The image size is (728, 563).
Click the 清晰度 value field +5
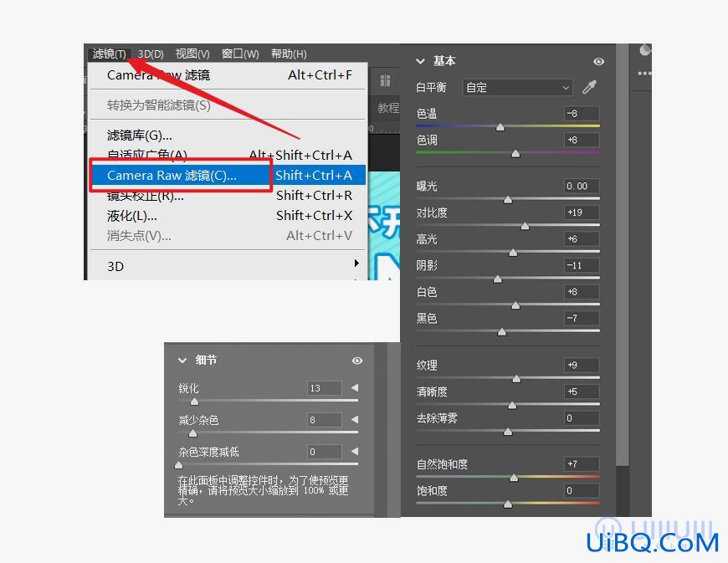pos(582,392)
